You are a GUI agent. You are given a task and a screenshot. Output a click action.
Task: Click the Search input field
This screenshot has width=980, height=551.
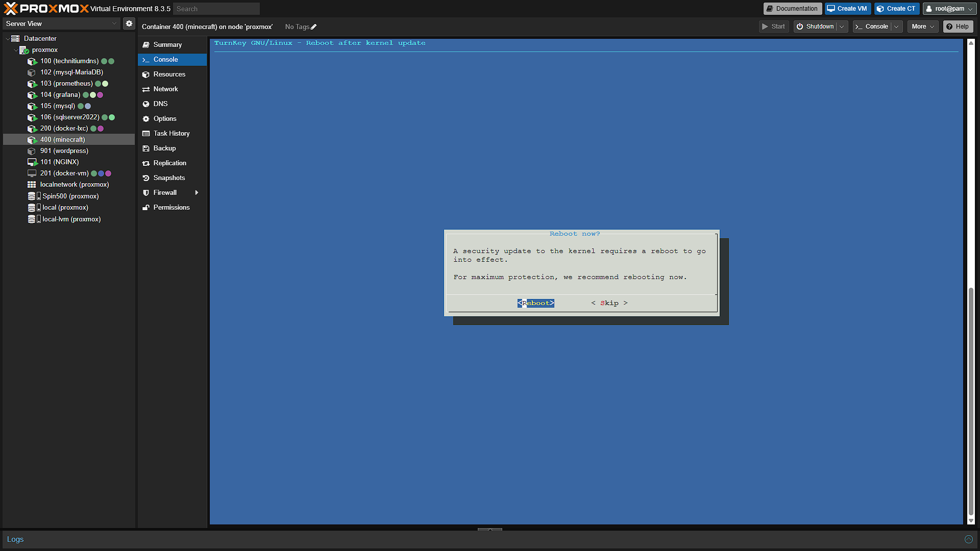tap(216, 9)
